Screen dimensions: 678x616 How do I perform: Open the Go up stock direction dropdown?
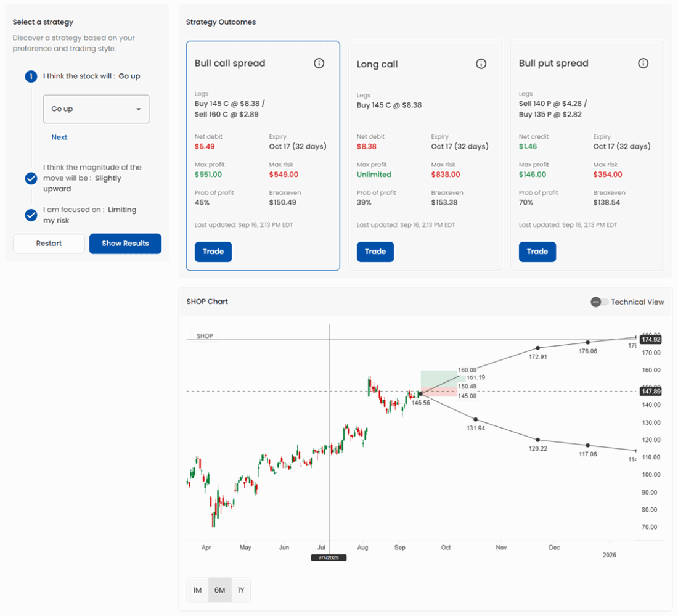pyautogui.click(x=96, y=109)
